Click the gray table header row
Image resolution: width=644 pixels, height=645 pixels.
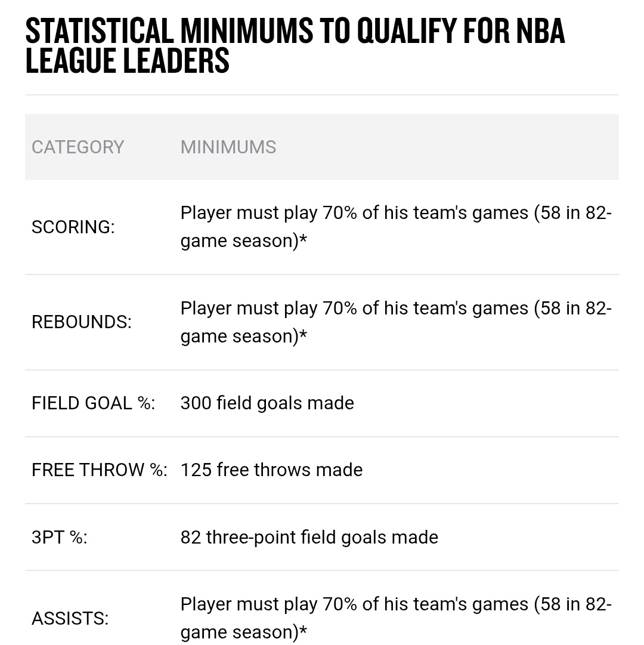(322, 147)
